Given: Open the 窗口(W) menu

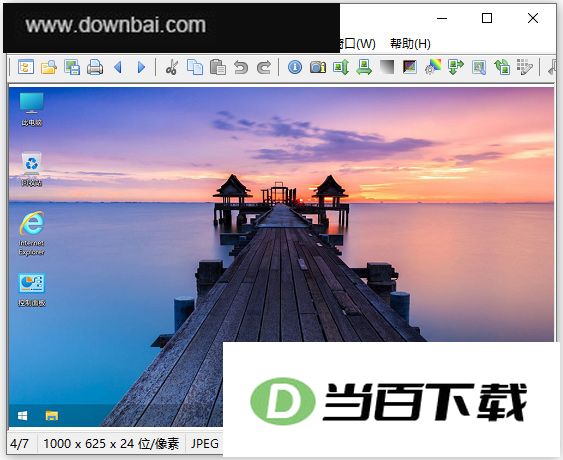Looking at the screenshot, I should click(358, 44).
